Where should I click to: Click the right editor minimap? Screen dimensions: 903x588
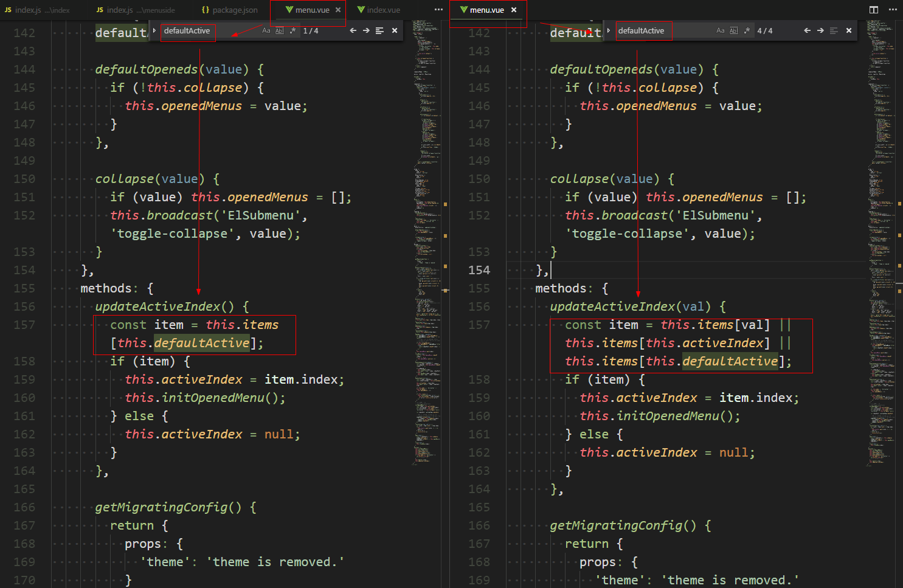pyautogui.click(x=881, y=243)
